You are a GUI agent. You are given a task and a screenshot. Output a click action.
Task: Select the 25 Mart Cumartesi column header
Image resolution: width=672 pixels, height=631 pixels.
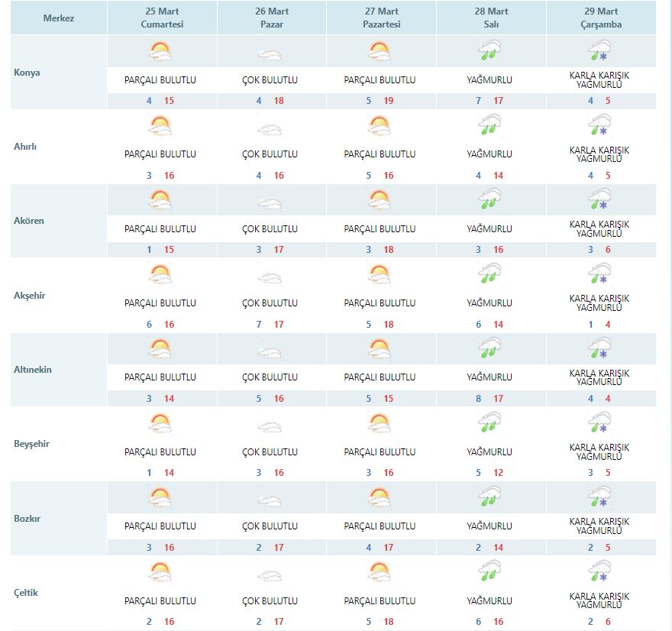click(x=162, y=18)
